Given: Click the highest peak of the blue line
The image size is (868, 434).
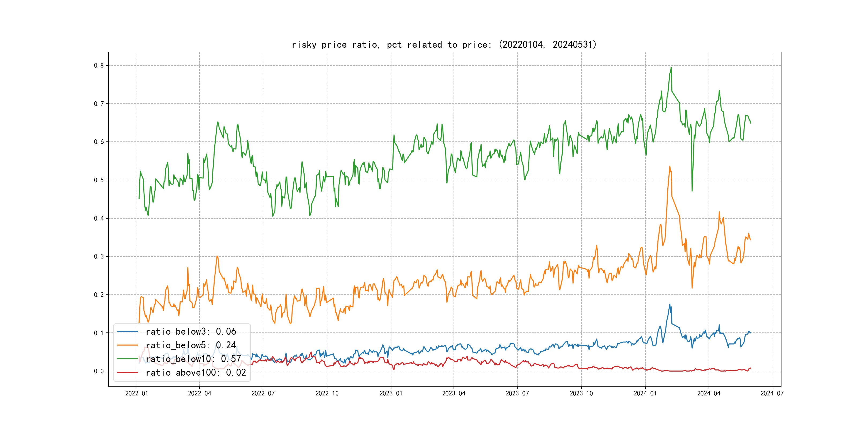Looking at the screenshot, I should click(669, 304).
